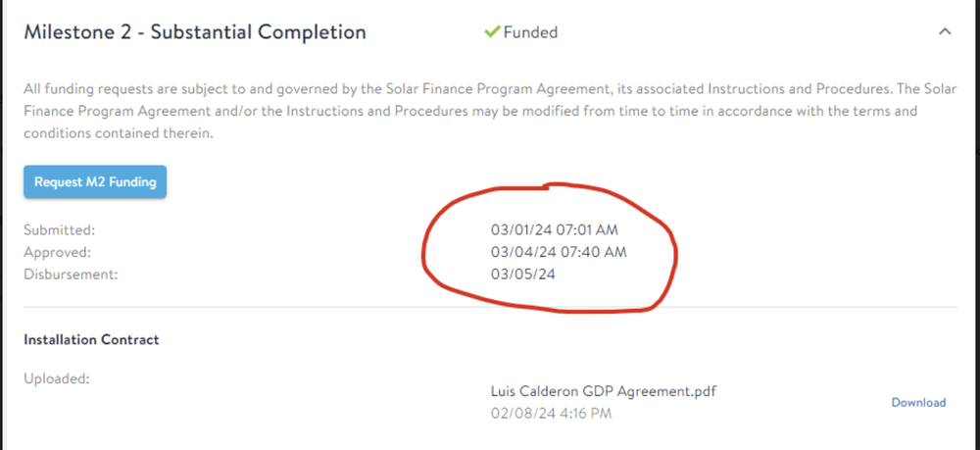The height and width of the screenshot is (450, 980).
Task: Click the Disbursement date 03/05/24
Action: click(522, 274)
